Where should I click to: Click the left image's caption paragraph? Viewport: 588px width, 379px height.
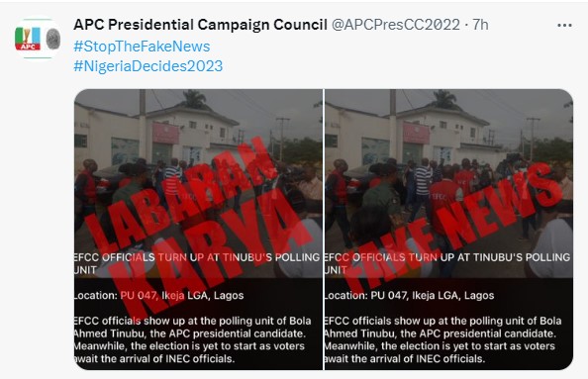pos(193,339)
